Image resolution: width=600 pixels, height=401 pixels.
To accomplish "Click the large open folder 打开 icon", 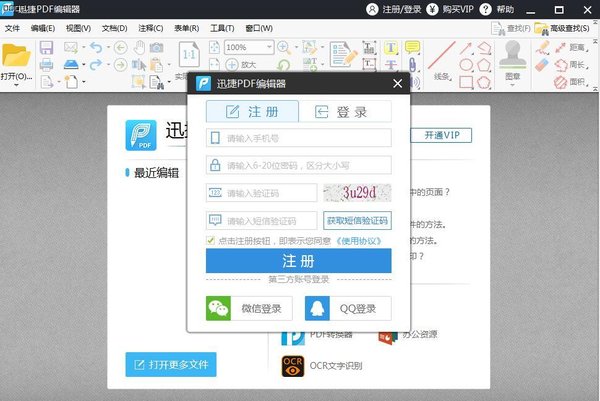I will click(x=16, y=55).
